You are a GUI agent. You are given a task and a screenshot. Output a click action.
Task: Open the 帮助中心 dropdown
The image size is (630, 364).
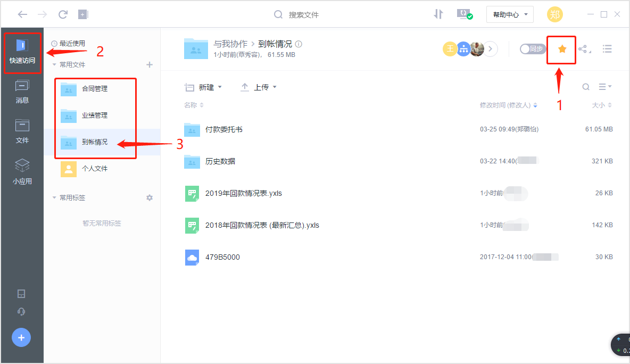[509, 14]
